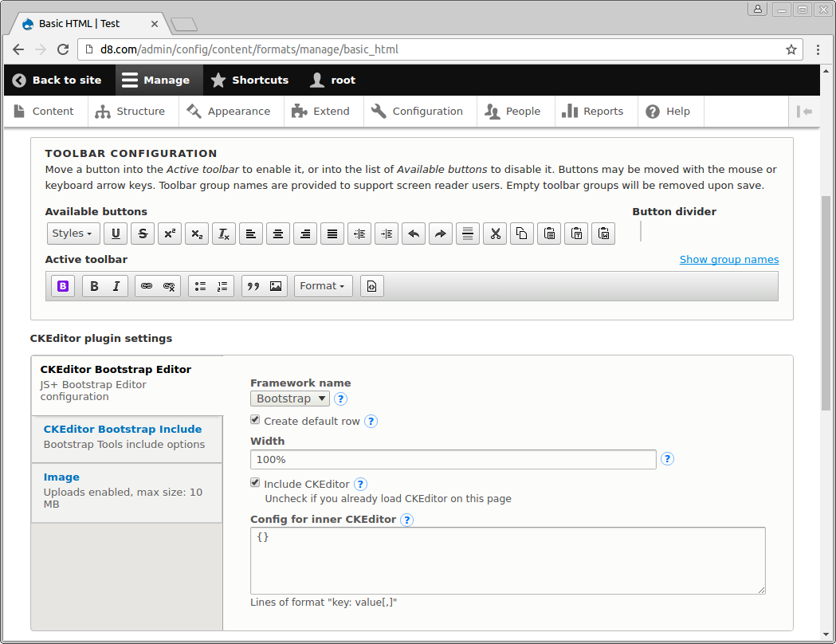
Task: Click the Underline button in Available buttons
Action: tap(116, 234)
